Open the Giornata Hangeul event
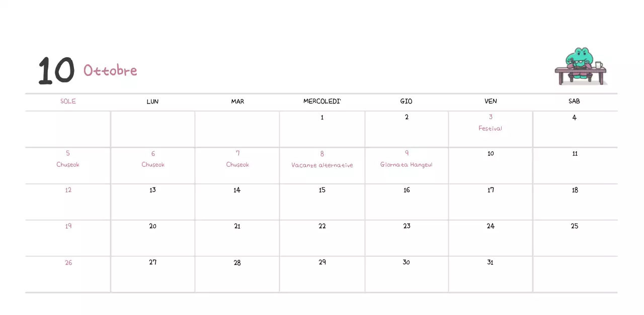The width and height of the screenshot is (644, 315). tap(406, 165)
